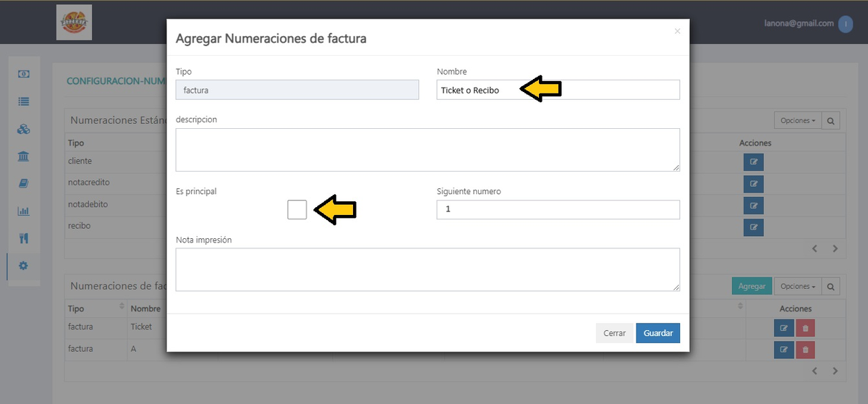Open the money icon in sidebar
Image resolution: width=868 pixels, height=404 pixels.
point(23,75)
